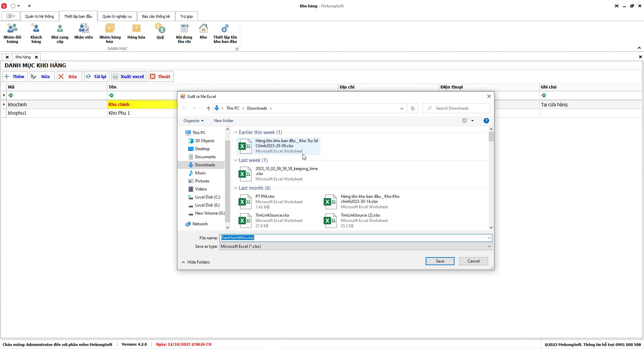
Task: Switch to Quản lý nghiệp vụ tab
Action: tap(117, 16)
